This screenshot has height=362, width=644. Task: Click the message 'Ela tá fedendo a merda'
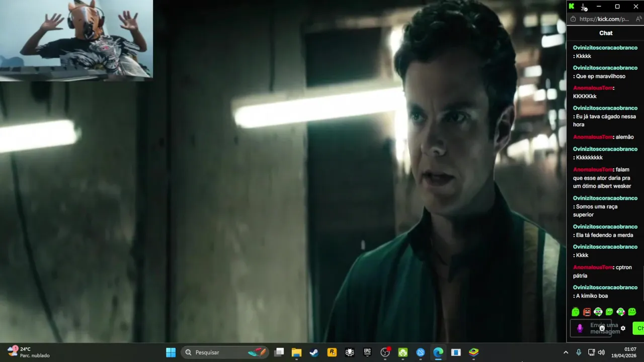(604, 235)
